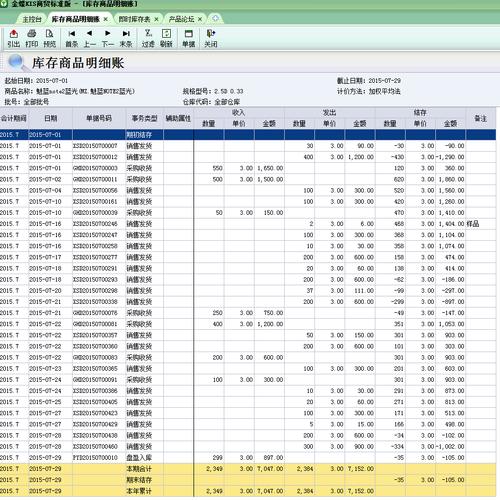Screen dimensions: 500x500
Task: Select document number XSD20150700247
Action: pyautogui.click(x=95, y=235)
